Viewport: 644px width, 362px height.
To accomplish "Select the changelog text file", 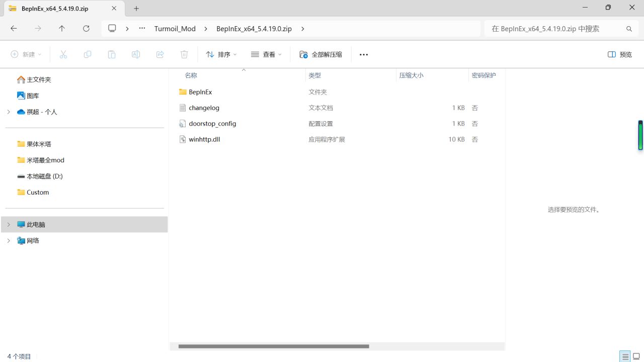I will pyautogui.click(x=336, y=108).
